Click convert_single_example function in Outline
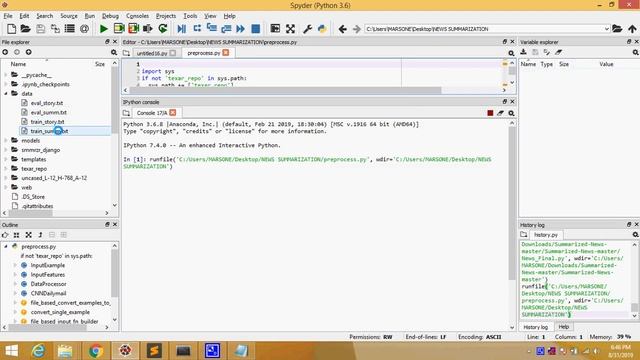The height and width of the screenshot is (360, 640). [60, 312]
